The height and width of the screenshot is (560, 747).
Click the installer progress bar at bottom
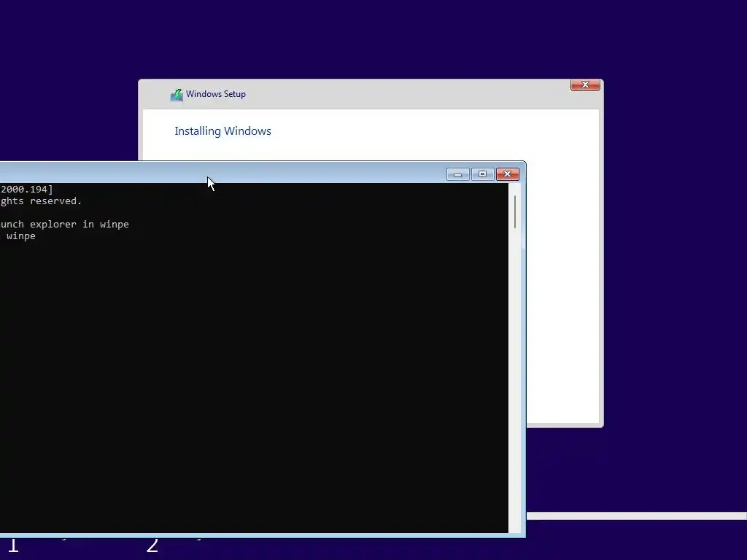[x=636, y=516]
